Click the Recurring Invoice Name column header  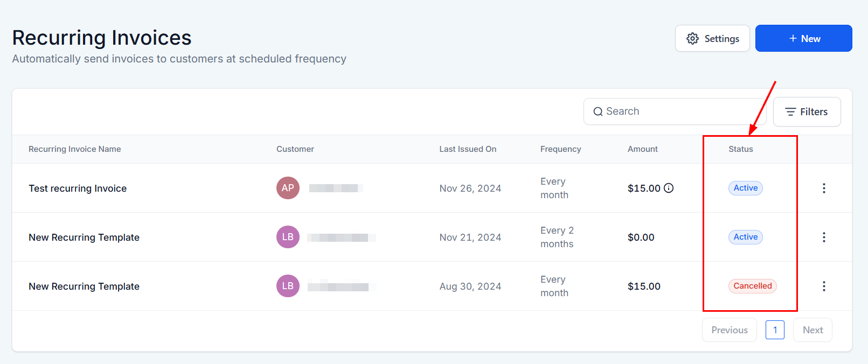pyautogui.click(x=75, y=149)
